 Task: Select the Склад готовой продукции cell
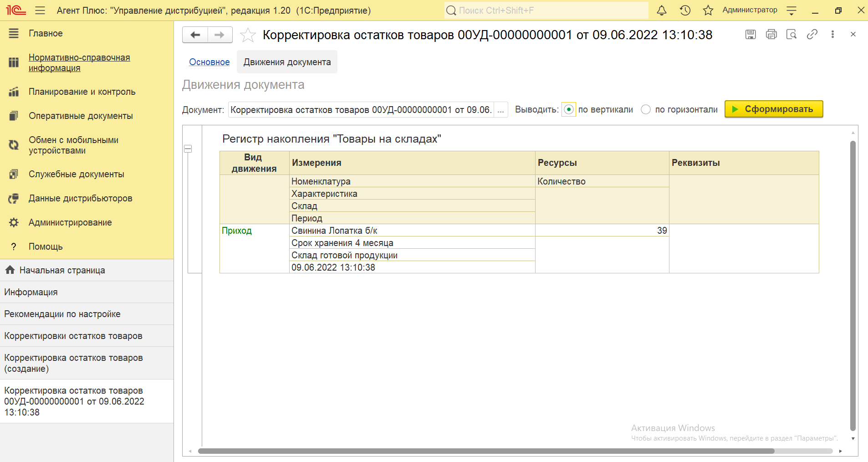point(412,255)
